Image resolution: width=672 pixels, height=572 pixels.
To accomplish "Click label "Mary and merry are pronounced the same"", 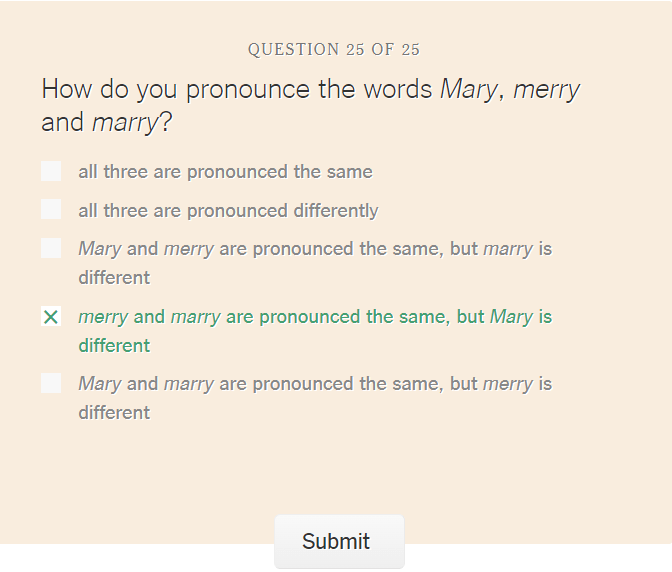I will pyautogui.click(x=261, y=249).
